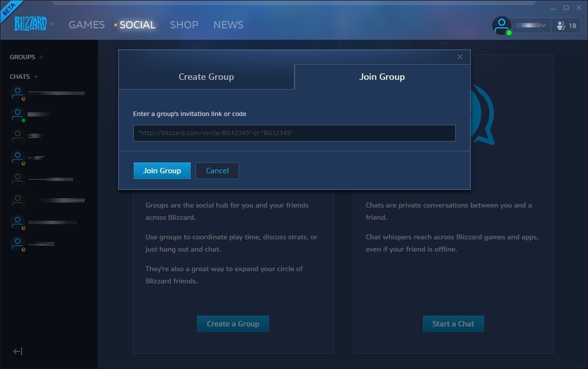Select the Join Group tab
The image size is (588, 369).
(x=382, y=77)
